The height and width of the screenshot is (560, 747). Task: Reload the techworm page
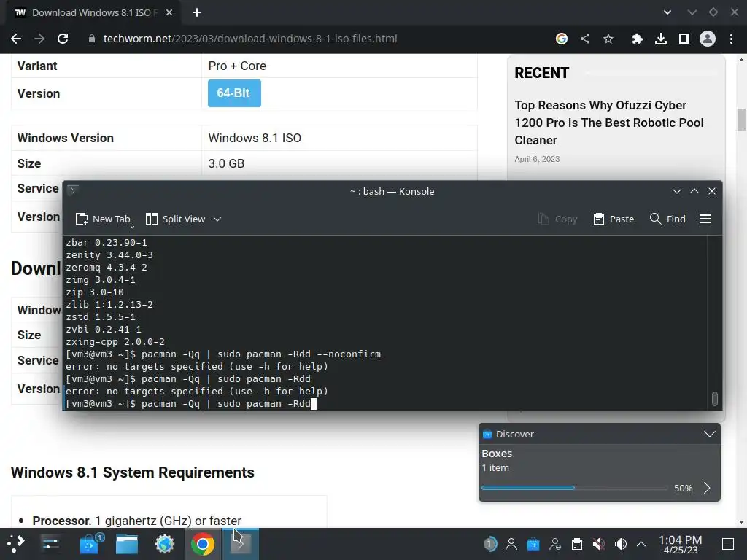pos(63,39)
